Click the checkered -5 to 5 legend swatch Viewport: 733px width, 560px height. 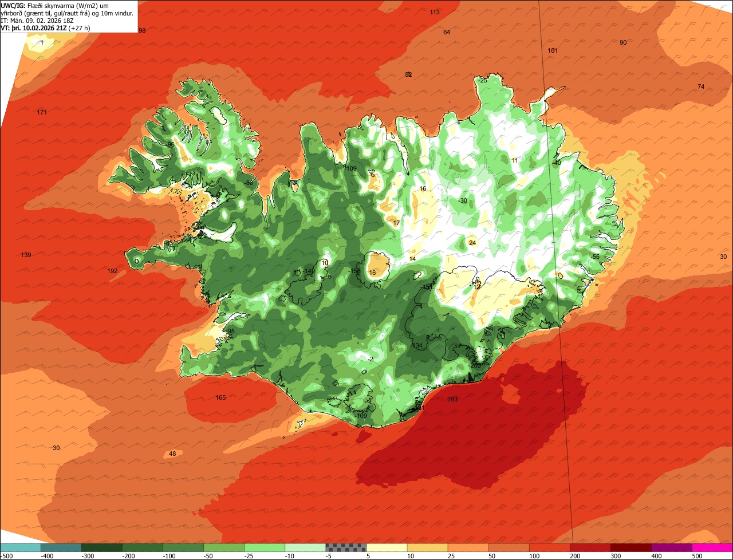tap(345, 547)
